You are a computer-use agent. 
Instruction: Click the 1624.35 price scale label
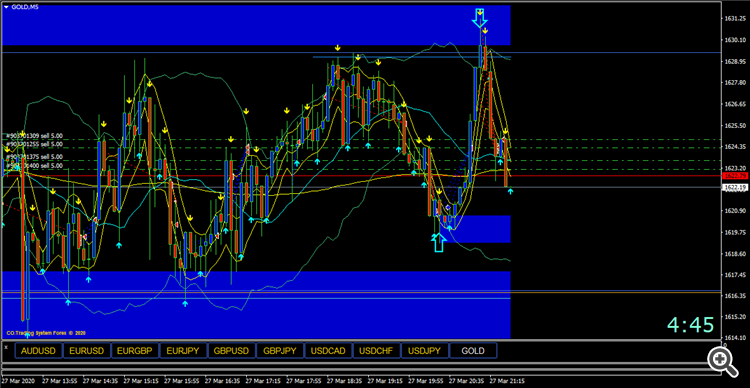735,146
